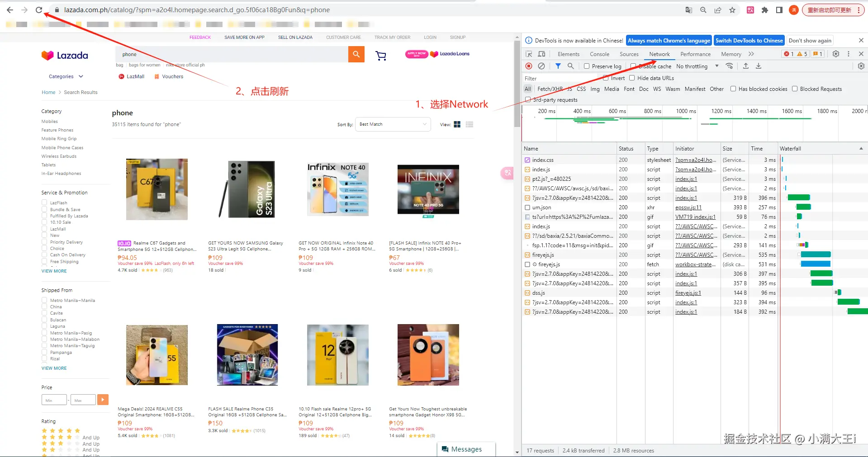Screen dimensions: 868x457
Task: Open search in the Network panel
Action: click(571, 66)
